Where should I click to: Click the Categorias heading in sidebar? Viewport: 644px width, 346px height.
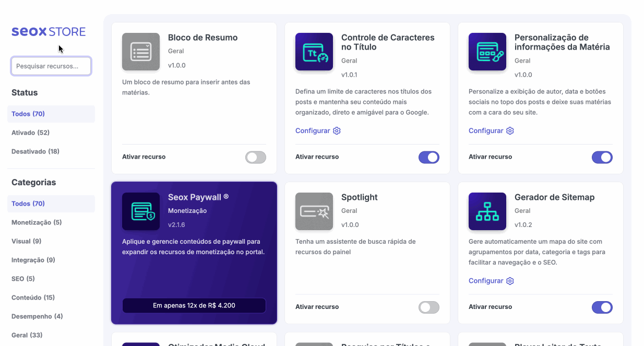click(33, 182)
